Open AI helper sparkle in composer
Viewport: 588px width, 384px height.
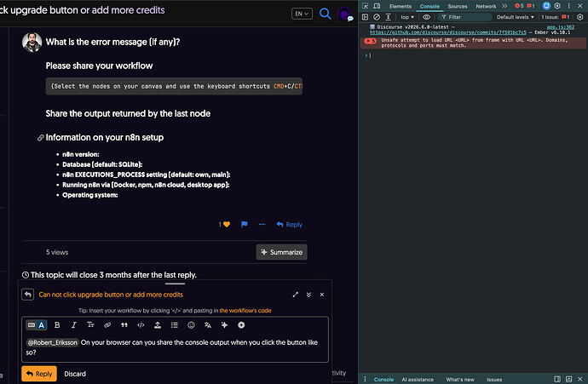(225, 325)
